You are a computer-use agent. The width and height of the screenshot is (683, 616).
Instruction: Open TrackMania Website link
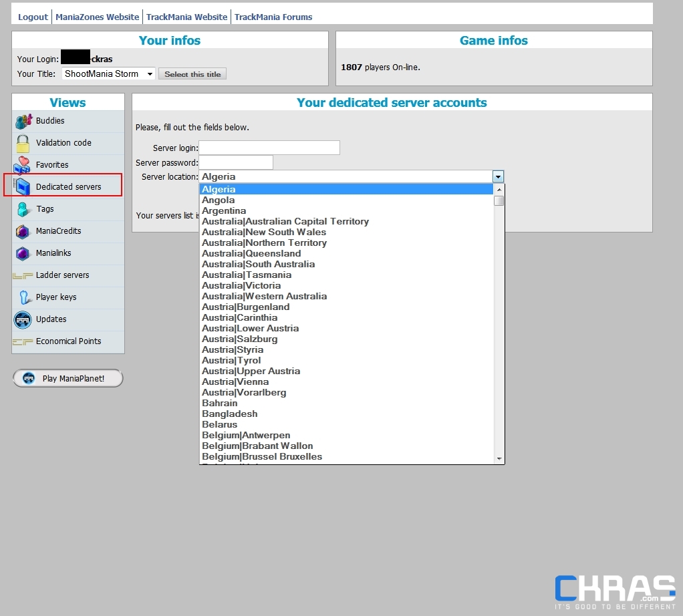pyautogui.click(x=186, y=17)
